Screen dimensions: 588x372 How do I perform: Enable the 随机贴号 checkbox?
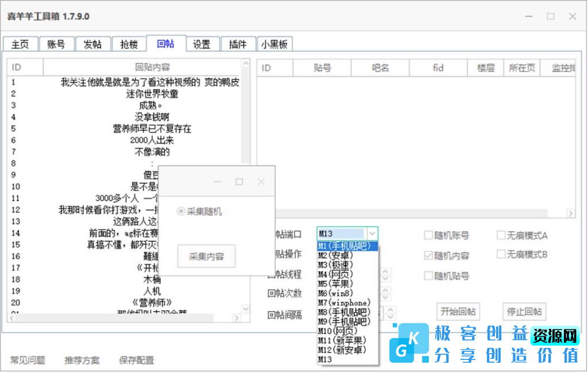click(x=428, y=276)
